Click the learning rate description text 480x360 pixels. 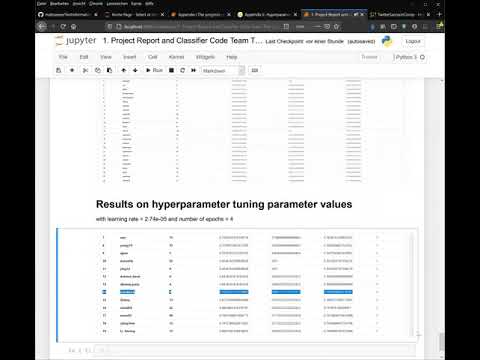(x=164, y=219)
